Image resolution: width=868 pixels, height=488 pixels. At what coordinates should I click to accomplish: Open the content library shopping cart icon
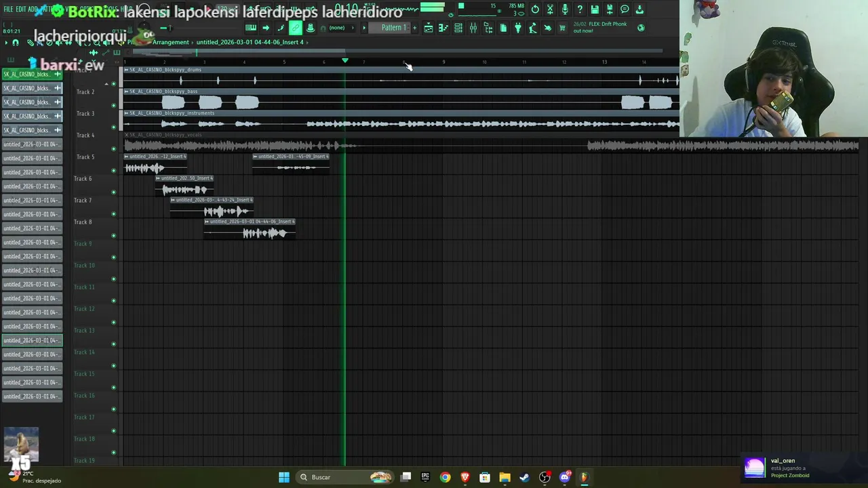562,28
